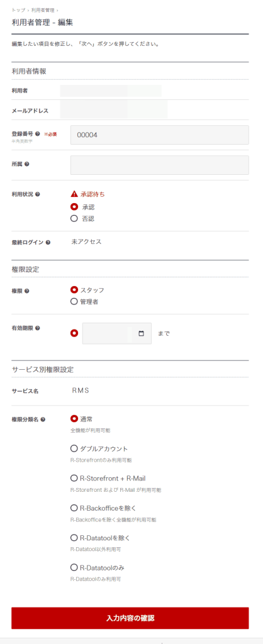Image resolution: width=263 pixels, height=644 pixels.
Task: Click into the 所属 text field
Action: point(160,165)
